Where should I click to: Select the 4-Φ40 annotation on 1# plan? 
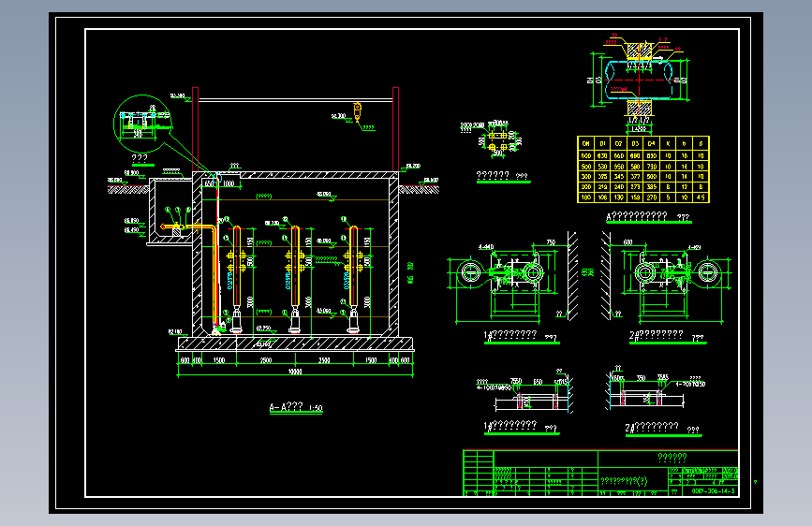(486, 247)
